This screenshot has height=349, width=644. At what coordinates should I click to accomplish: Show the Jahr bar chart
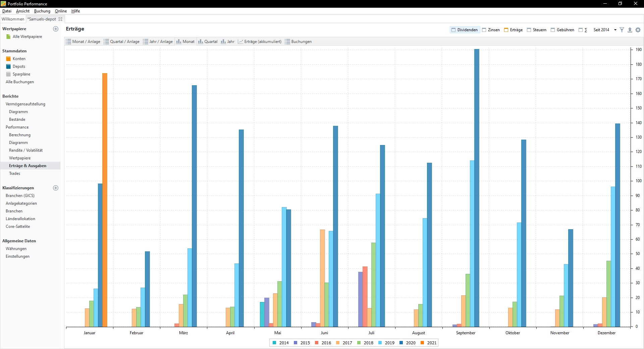point(228,42)
